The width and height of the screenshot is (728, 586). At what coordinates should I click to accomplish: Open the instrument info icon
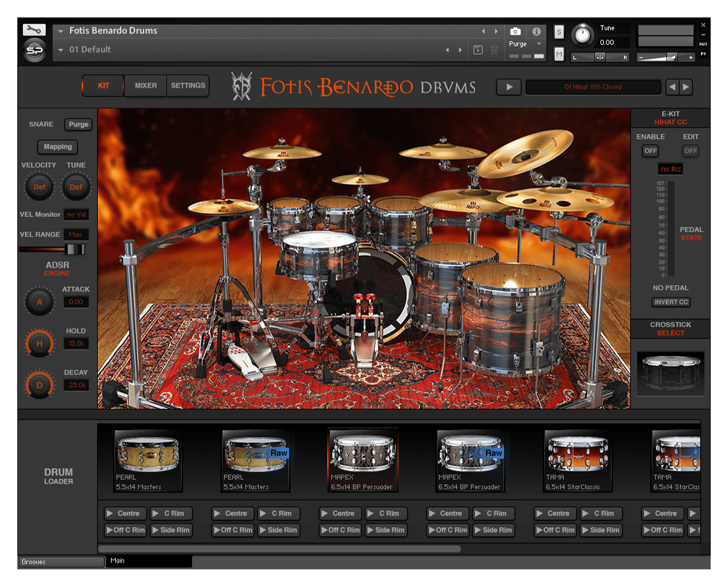pos(536,32)
